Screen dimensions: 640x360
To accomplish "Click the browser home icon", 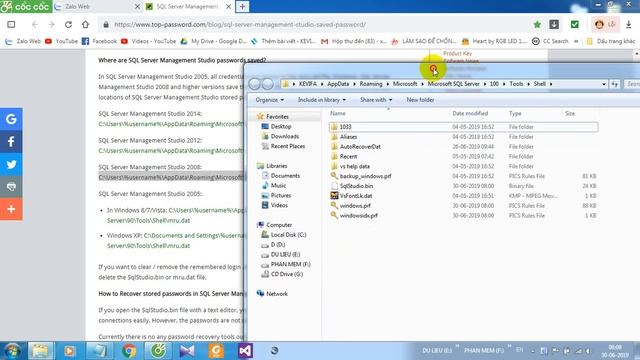I will 85,24.
